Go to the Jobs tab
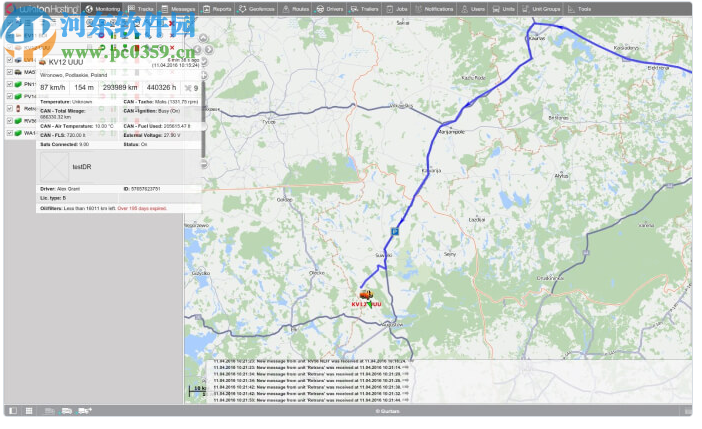 pyautogui.click(x=397, y=9)
